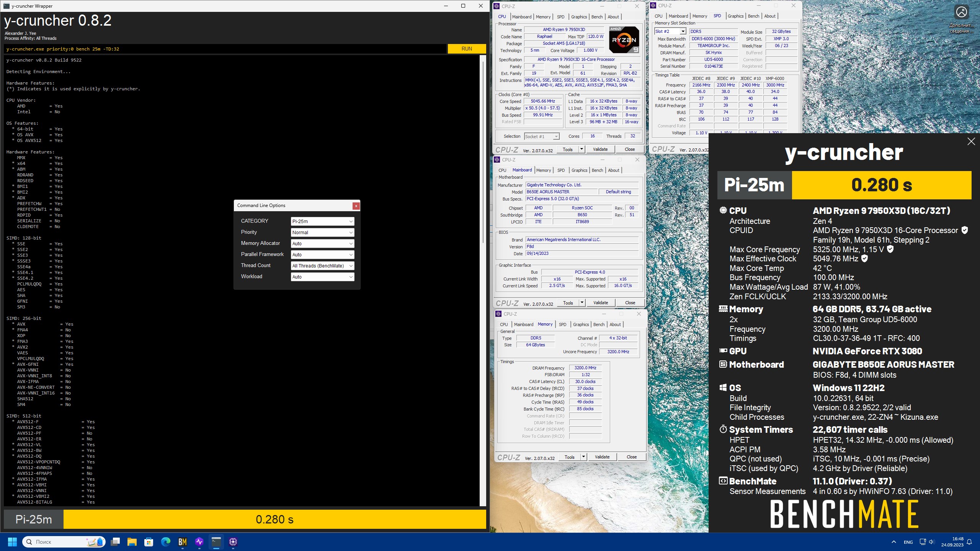The height and width of the screenshot is (551, 980).
Task: Click Close button in CPU-Z CPU window
Action: pos(630,149)
